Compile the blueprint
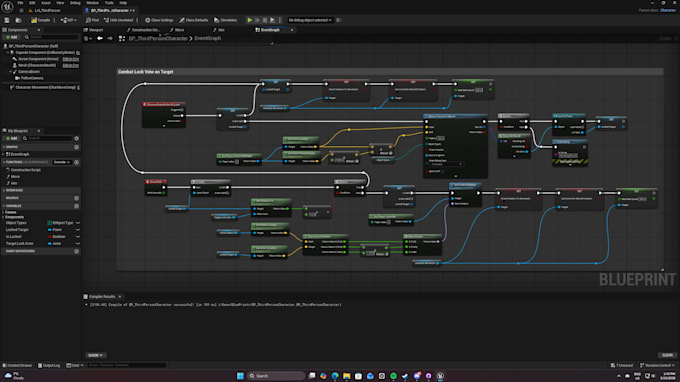The image size is (680, 382). tap(41, 20)
